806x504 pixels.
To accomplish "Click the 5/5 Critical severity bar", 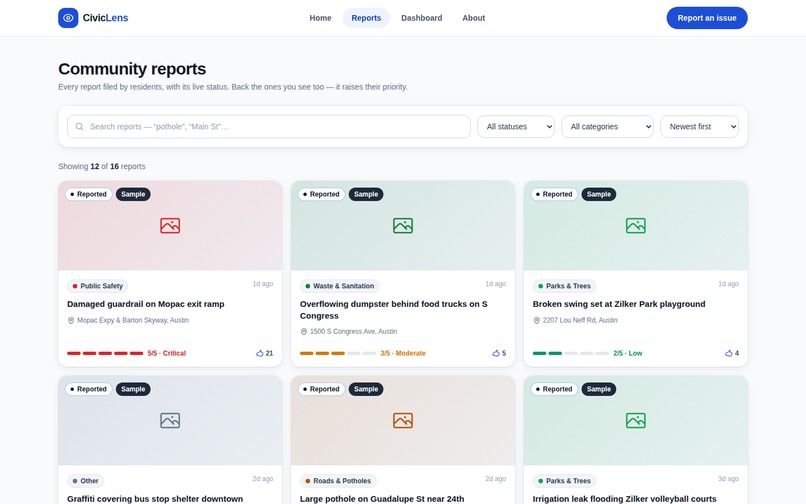I will point(105,353).
